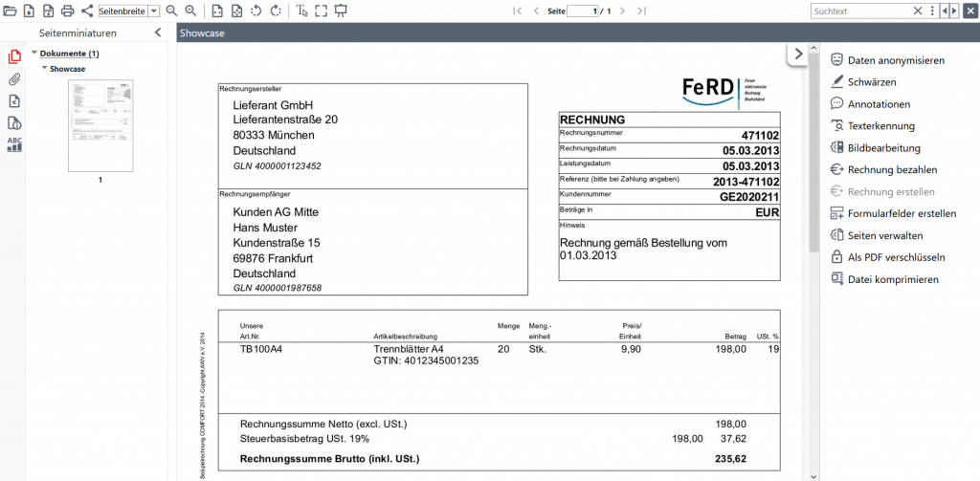Open the e-invoice sidebar icon
This screenshot has width=980, height=481.
13,101
